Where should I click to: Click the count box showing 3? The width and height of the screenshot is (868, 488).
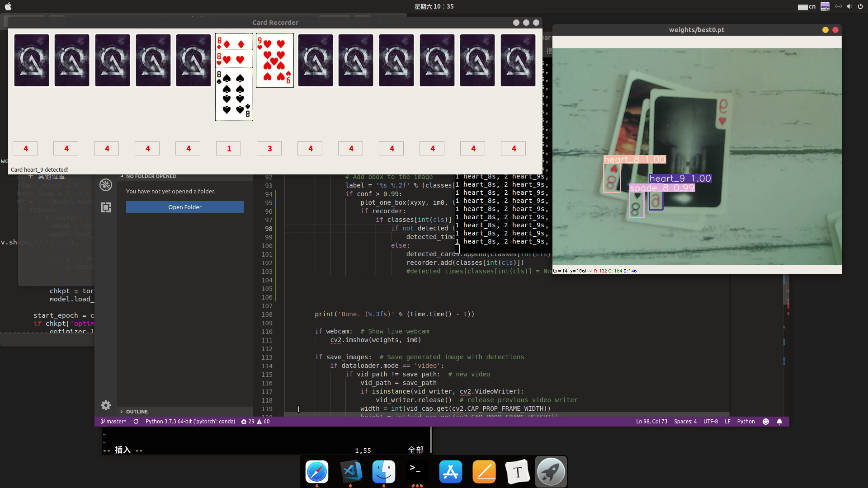[269, 149]
